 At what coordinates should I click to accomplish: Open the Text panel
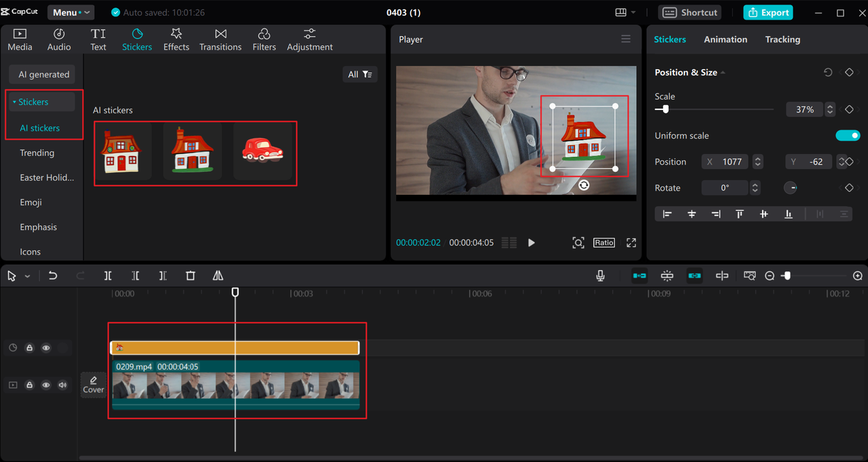(x=98, y=40)
